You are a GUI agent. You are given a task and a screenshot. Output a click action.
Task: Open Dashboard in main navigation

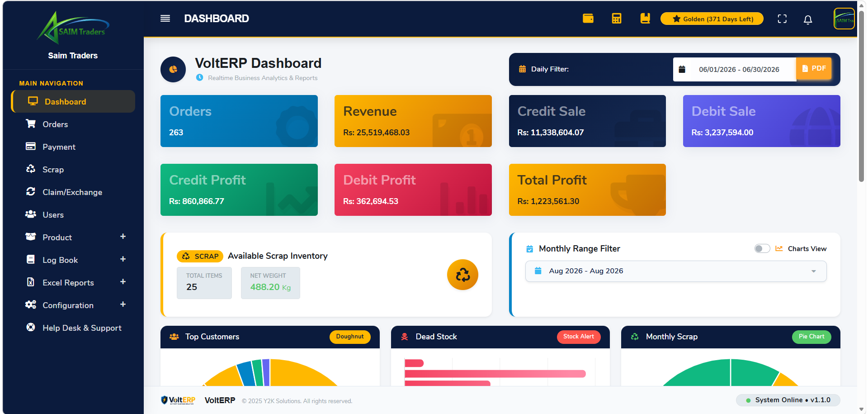click(73, 101)
